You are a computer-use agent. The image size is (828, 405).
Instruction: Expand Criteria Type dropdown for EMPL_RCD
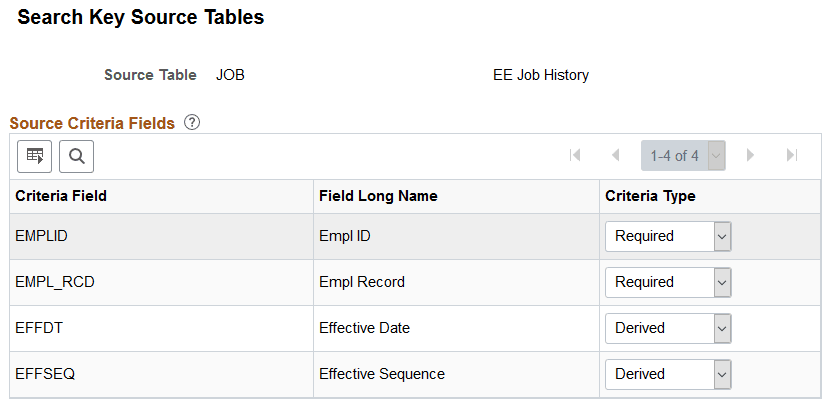(x=668, y=283)
